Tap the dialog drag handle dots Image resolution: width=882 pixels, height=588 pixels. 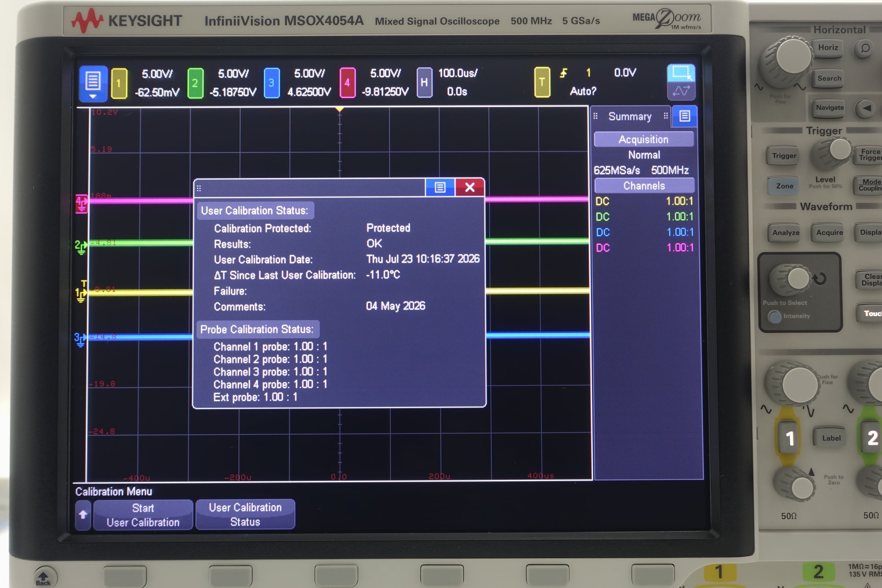[199, 188]
